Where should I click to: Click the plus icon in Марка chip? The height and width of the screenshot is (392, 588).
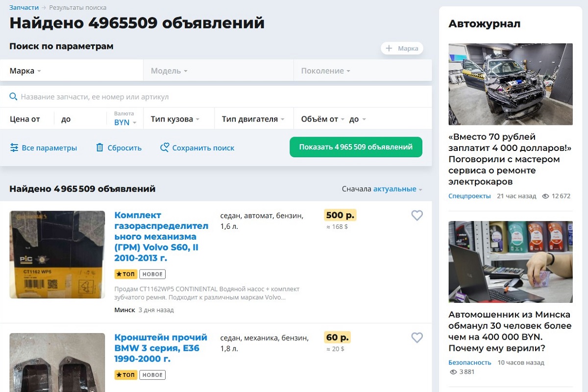[x=389, y=48]
